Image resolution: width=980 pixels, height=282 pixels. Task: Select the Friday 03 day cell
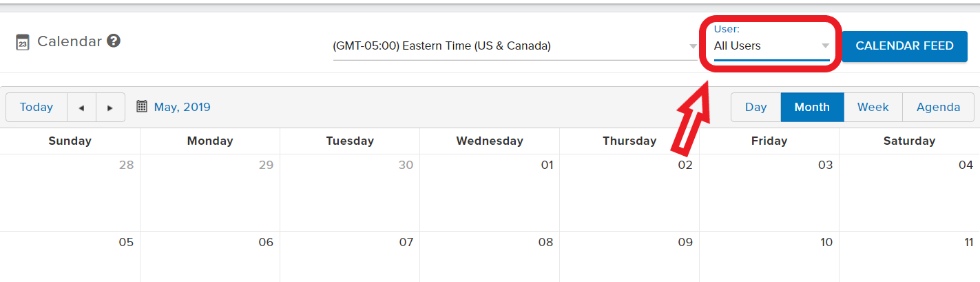(x=769, y=193)
